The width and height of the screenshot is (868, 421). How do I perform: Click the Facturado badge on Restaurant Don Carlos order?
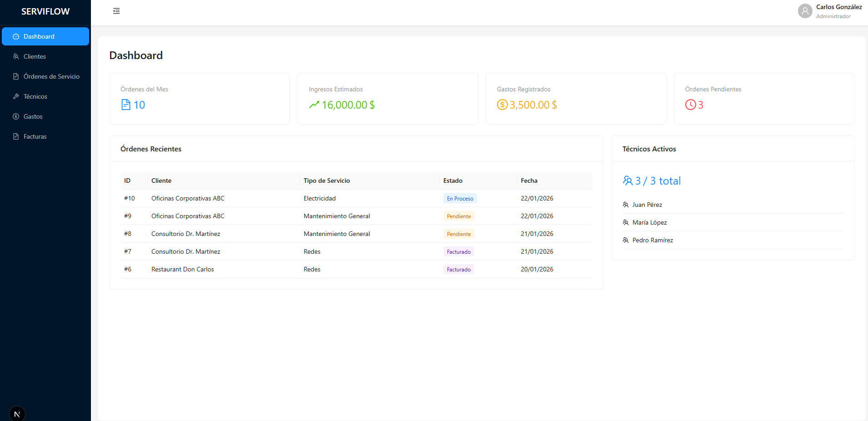[x=458, y=269]
